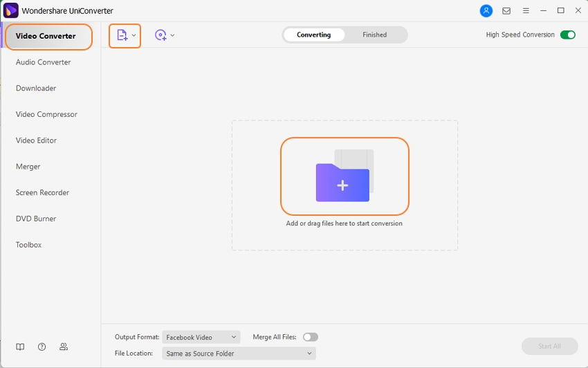
Task: Open Audio Converter in the sidebar
Action: (x=44, y=62)
